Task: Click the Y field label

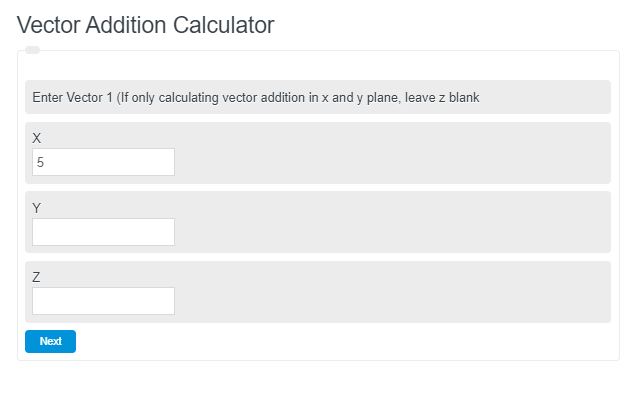Action: pos(37,208)
